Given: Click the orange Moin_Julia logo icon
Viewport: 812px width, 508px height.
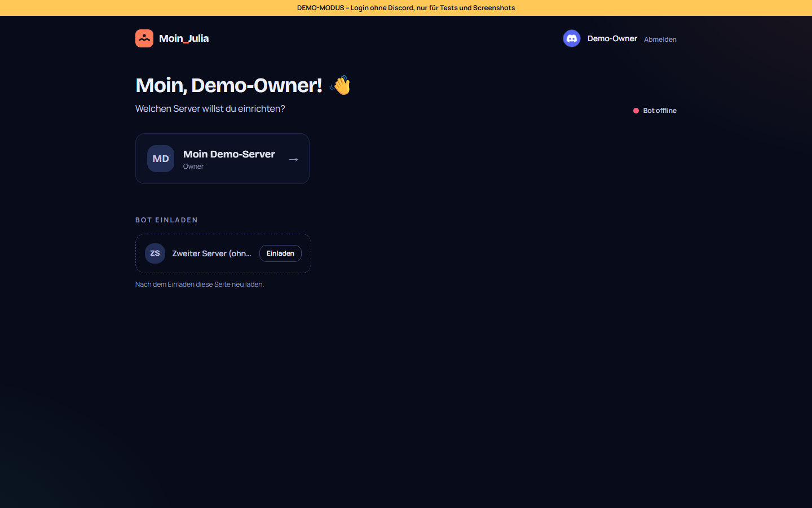Looking at the screenshot, I should 144,38.
